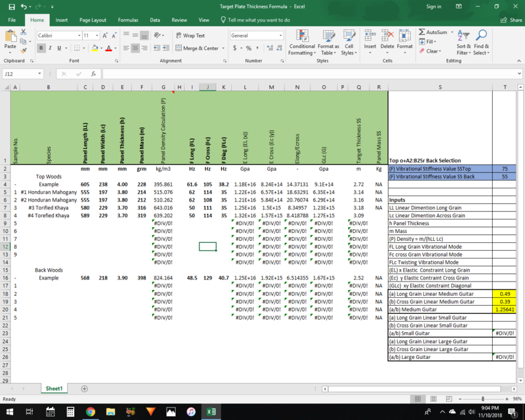Screen dimensions: 525x420
Task: Click the Share button
Action: click(x=511, y=20)
